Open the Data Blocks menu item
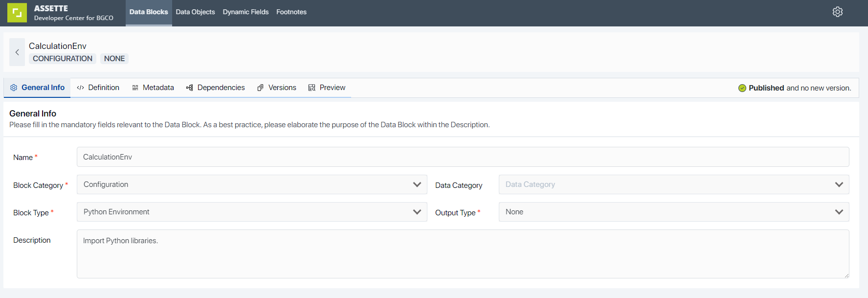 [x=149, y=12]
